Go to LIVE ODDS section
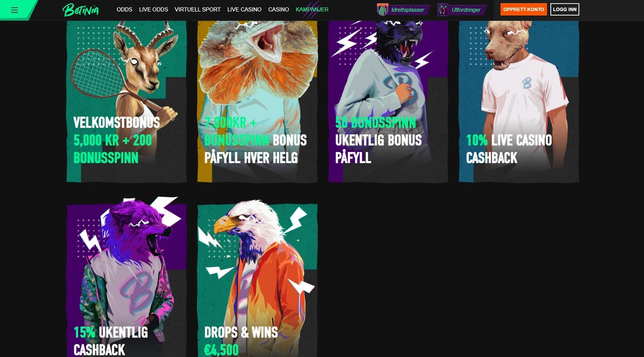Screen dimensions: 644x357 point(153,9)
